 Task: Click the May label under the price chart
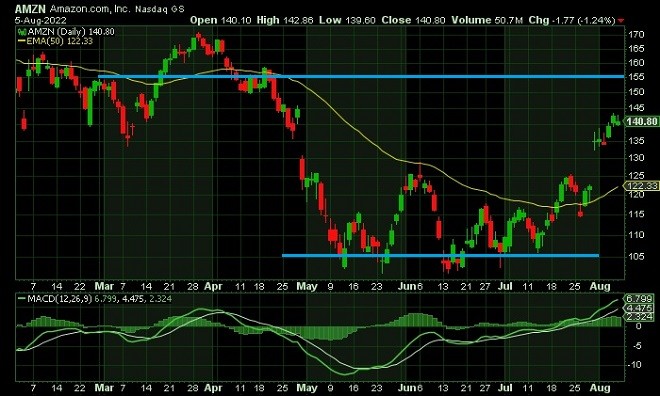(x=307, y=286)
